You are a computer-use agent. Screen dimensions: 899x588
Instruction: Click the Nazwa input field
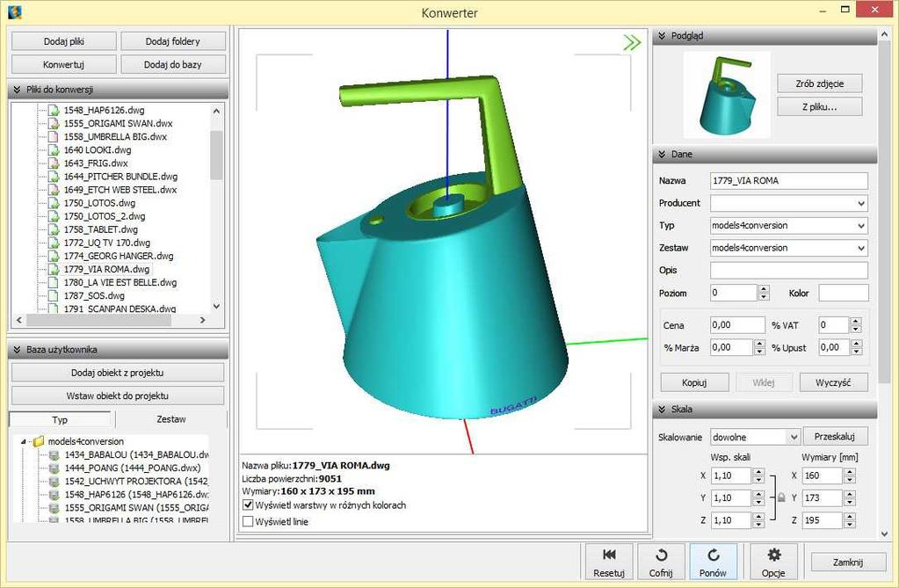pyautogui.click(x=788, y=181)
